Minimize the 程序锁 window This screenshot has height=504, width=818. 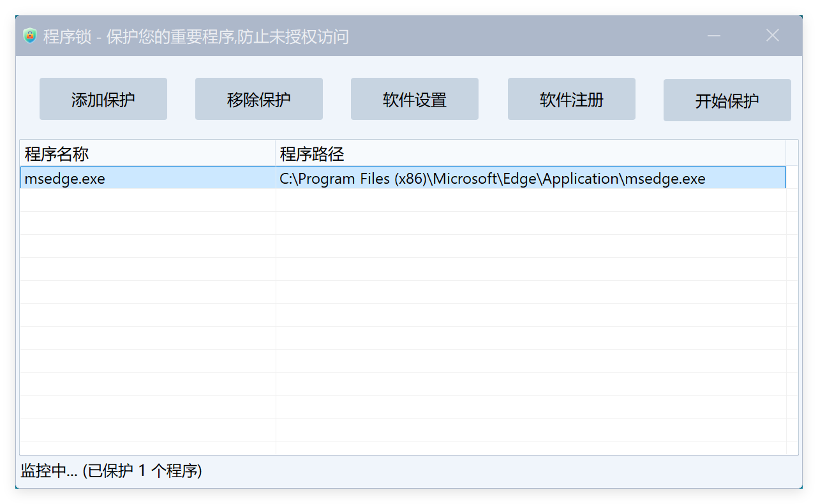[714, 36]
